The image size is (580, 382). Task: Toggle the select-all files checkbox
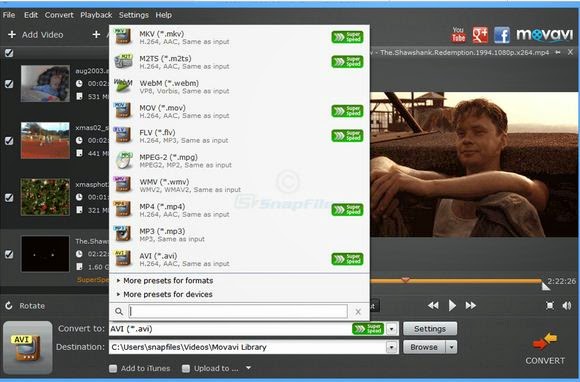[x=9, y=53]
